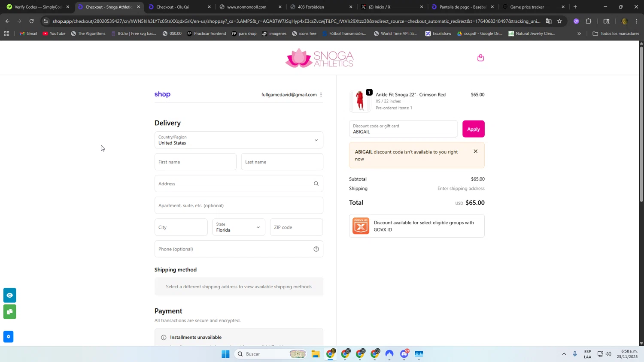This screenshot has width=644, height=362.
Task: Click the translate page icon
Action: pos(548,21)
